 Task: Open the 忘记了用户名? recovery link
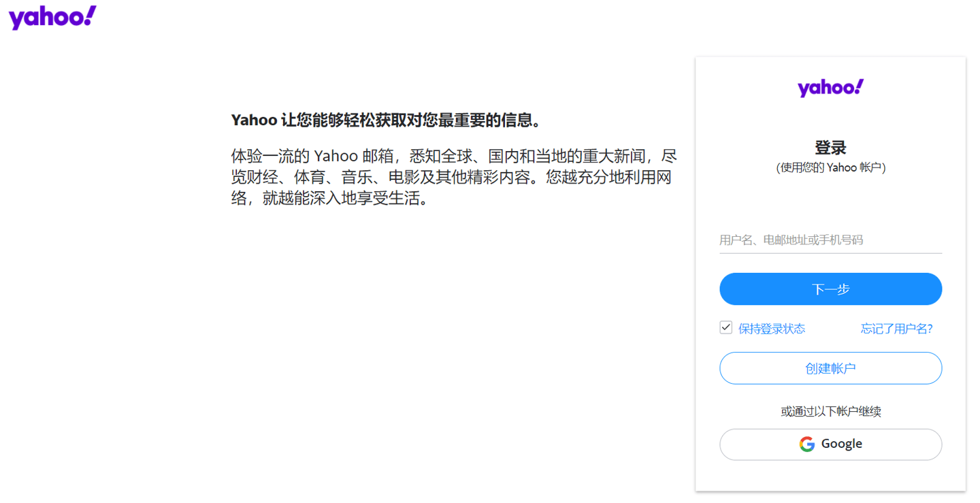point(896,329)
